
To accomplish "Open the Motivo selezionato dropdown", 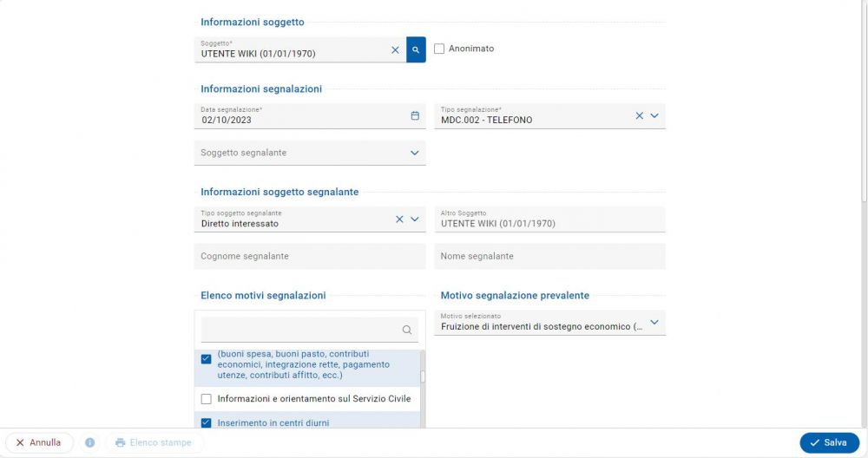I will coord(654,322).
